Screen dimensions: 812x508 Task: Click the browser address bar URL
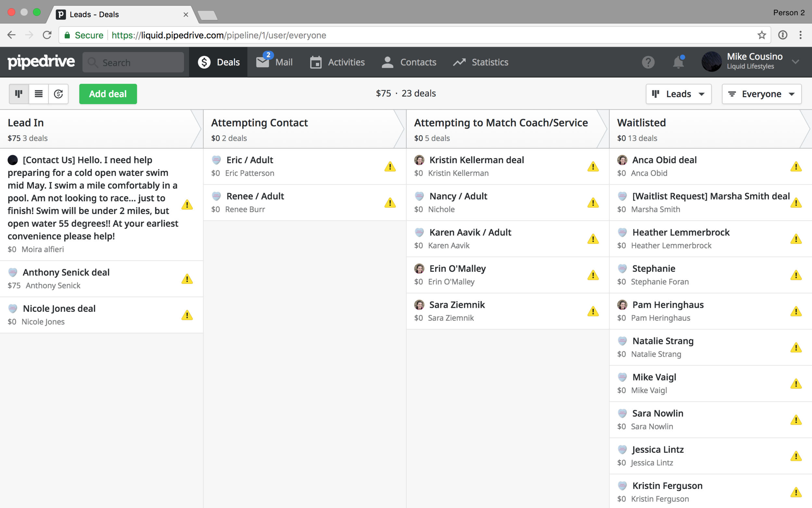click(219, 35)
